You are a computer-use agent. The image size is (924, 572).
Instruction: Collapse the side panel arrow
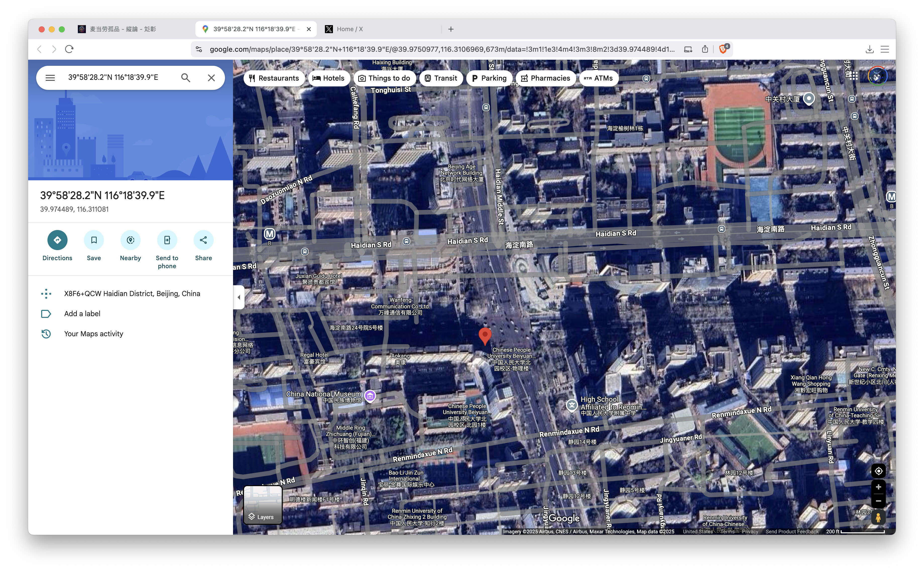[x=239, y=297]
